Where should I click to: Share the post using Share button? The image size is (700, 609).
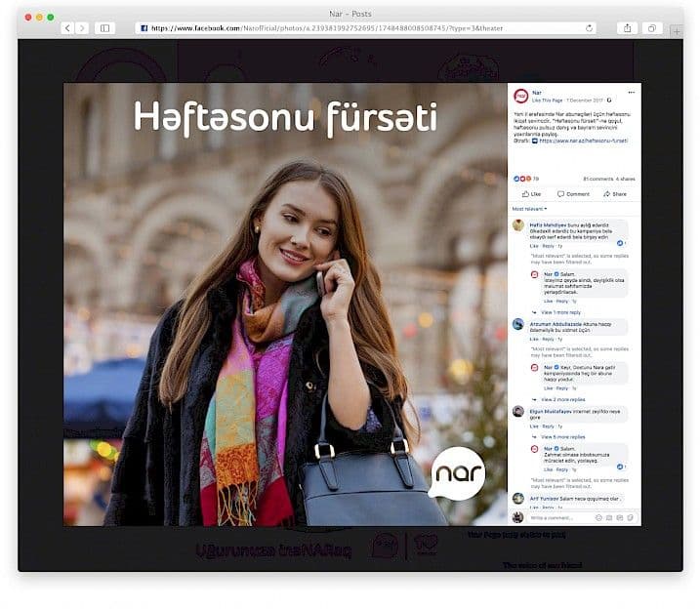click(615, 194)
